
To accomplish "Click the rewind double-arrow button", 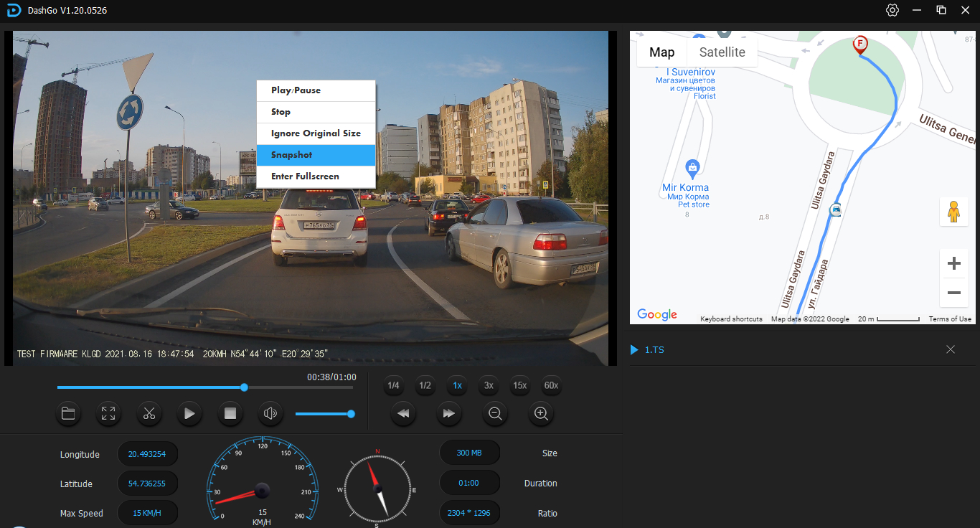I will point(403,413).
